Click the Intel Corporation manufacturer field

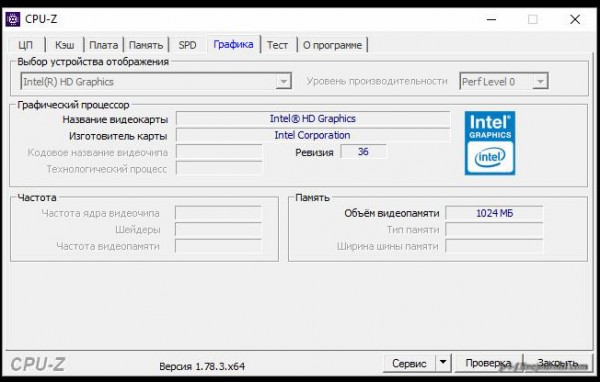click(313, 135)
